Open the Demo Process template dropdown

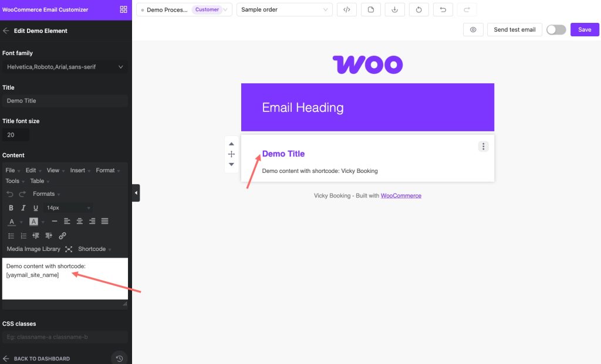(x=184, y=9)
